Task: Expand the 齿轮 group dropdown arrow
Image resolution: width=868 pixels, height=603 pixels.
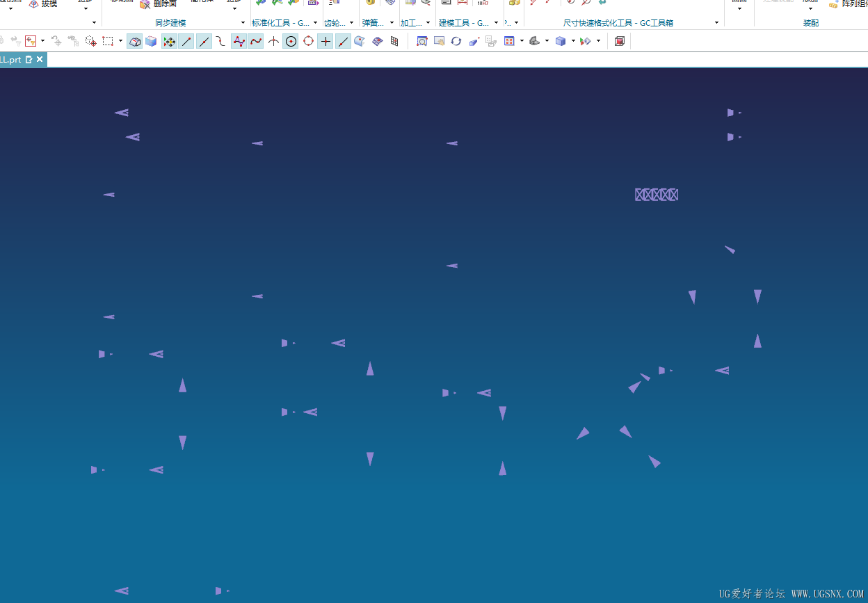Action: tap(351, 23)
